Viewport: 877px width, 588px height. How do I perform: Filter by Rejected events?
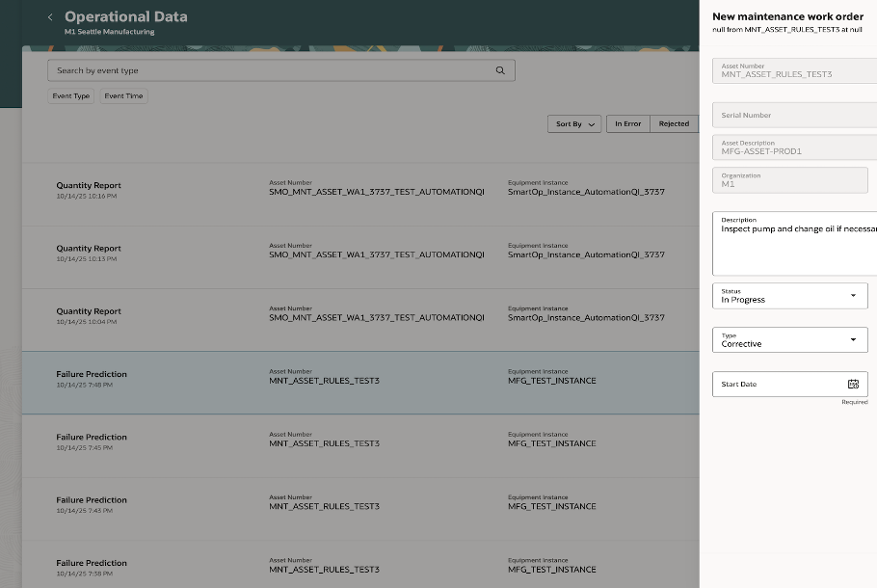(x=674, y=123)
